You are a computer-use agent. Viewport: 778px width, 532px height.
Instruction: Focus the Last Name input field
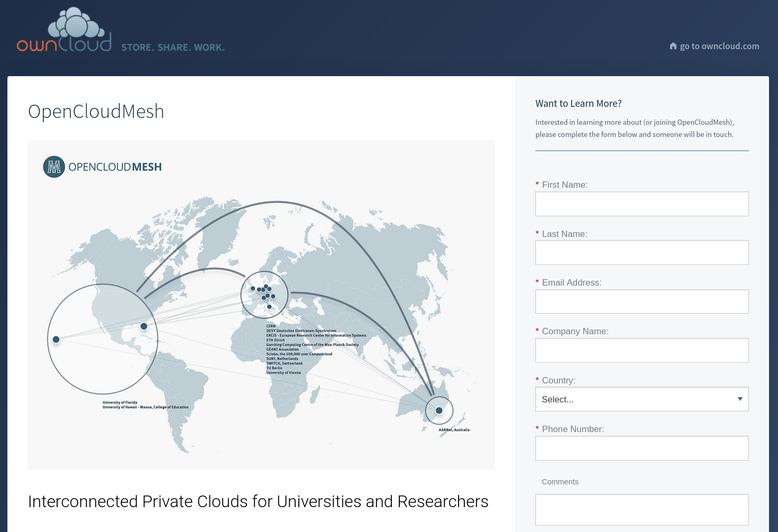642,253
